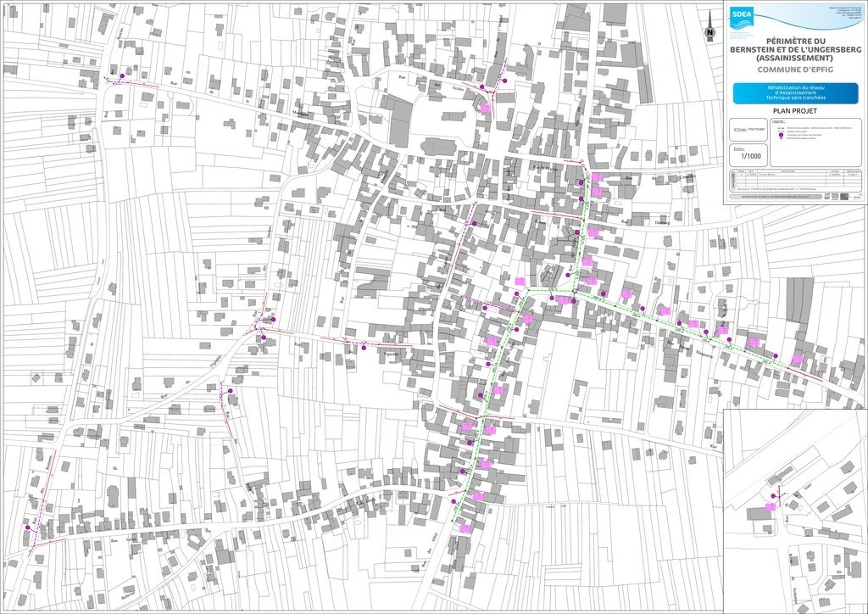Select the pink rectangle in the inset map
This screenshot has width=868, height=614.
pyautogui.click(x=771, y=506)
